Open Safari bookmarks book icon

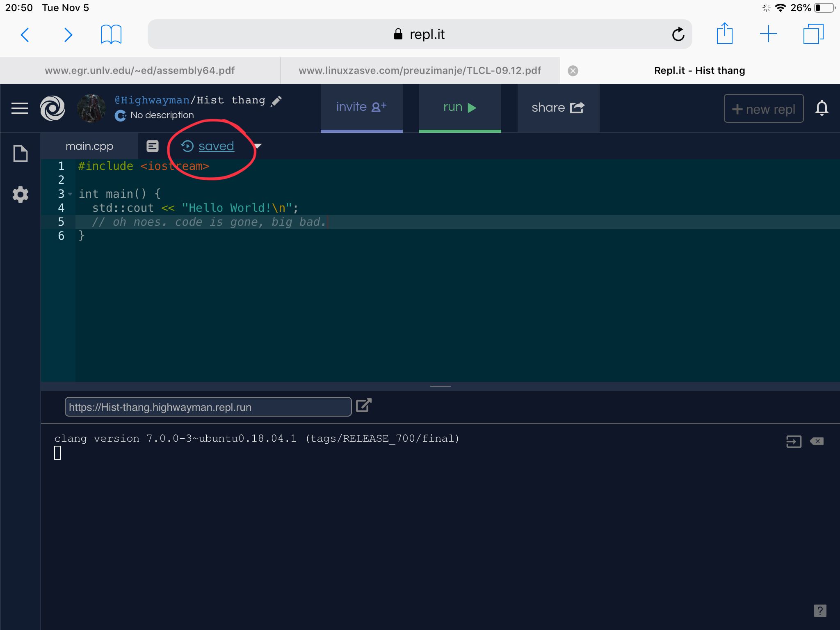pos(111,34)
